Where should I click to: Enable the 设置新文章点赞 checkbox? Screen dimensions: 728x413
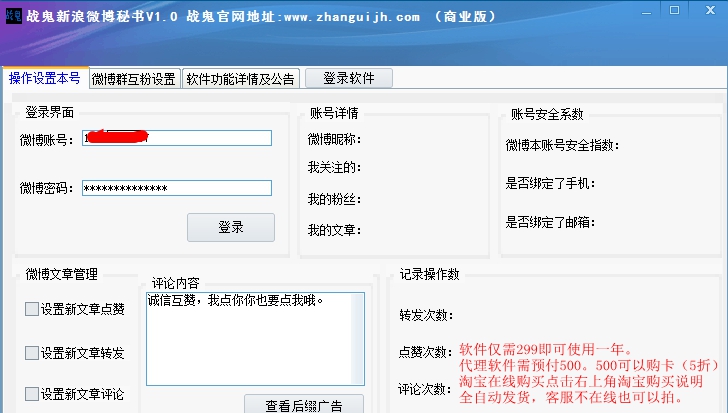(32, 310)
